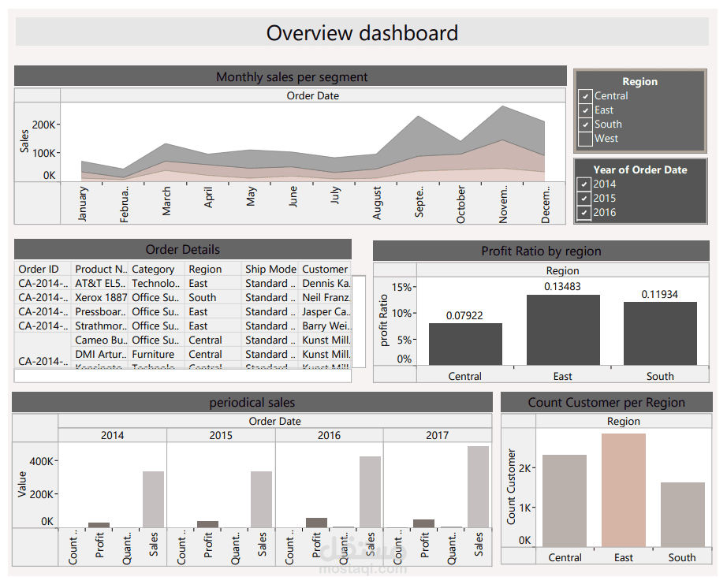Click the Order ID column header
Image resolution: width=727 pixels, height=588 pixels.
click(x=43, y=270)
